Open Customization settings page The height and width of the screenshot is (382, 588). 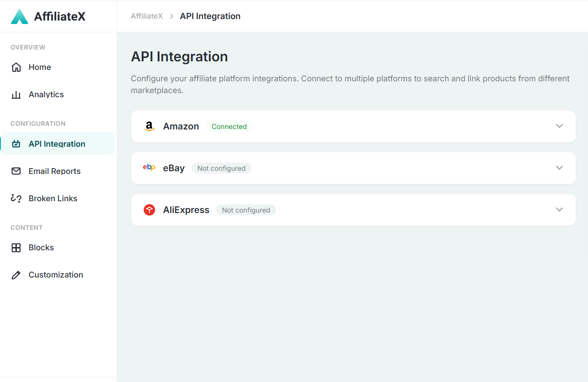[x=58, y=275]
